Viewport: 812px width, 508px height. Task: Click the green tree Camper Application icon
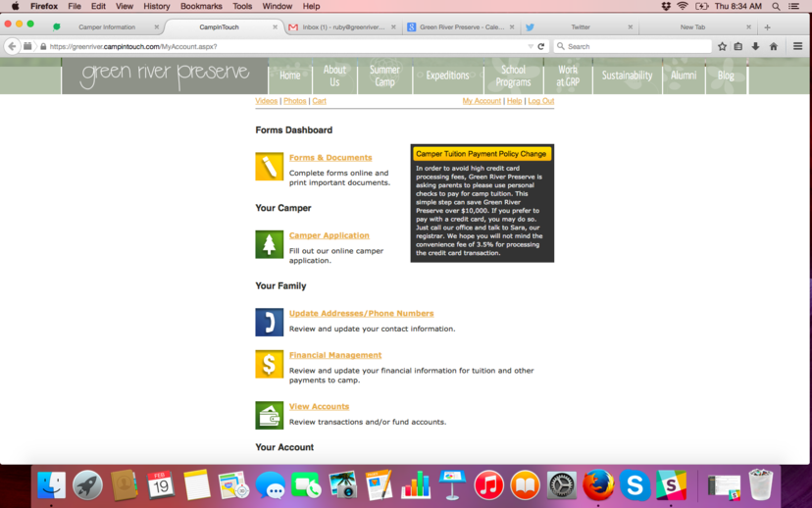pos(270,244)
